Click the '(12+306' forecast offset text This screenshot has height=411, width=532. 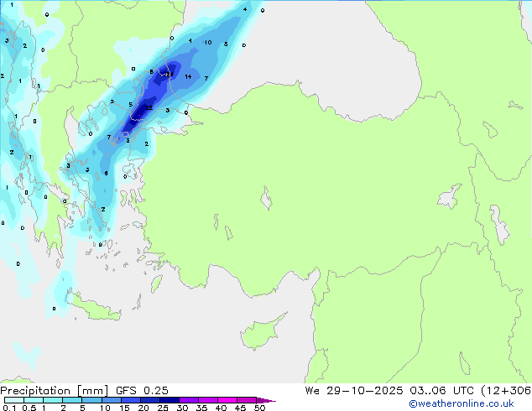click(x=506, y=390)
